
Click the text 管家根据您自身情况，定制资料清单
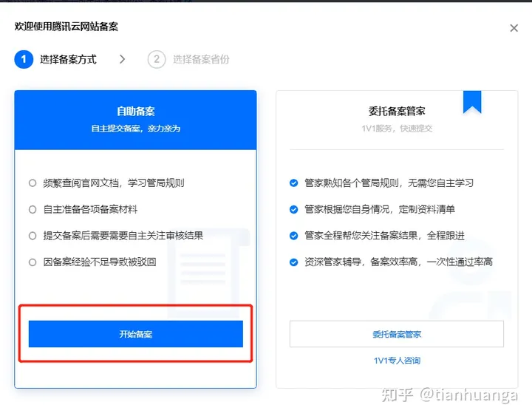tap(380, 209)
